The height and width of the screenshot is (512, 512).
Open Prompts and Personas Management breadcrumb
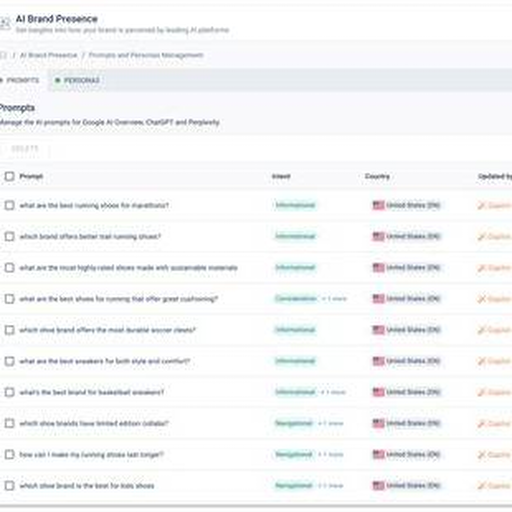point(146,55)
